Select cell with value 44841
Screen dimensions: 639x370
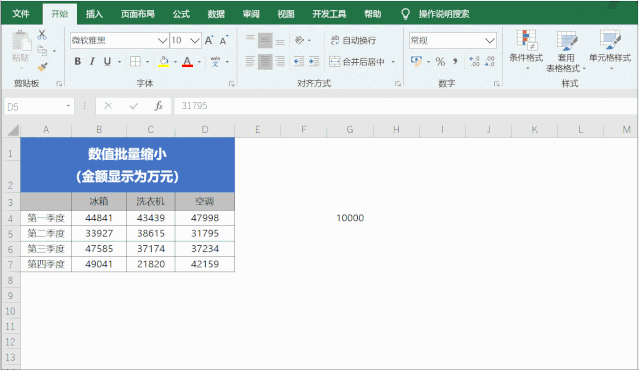(99, 218)
